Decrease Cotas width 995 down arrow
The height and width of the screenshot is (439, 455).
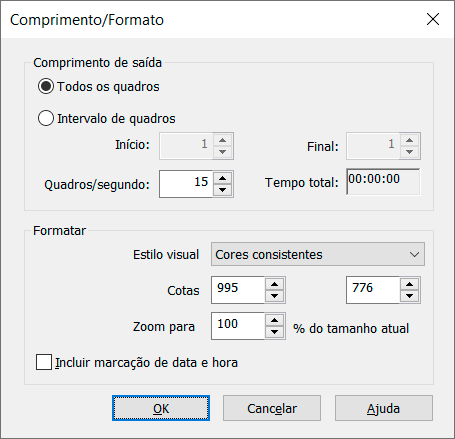[x=274, y=296]
